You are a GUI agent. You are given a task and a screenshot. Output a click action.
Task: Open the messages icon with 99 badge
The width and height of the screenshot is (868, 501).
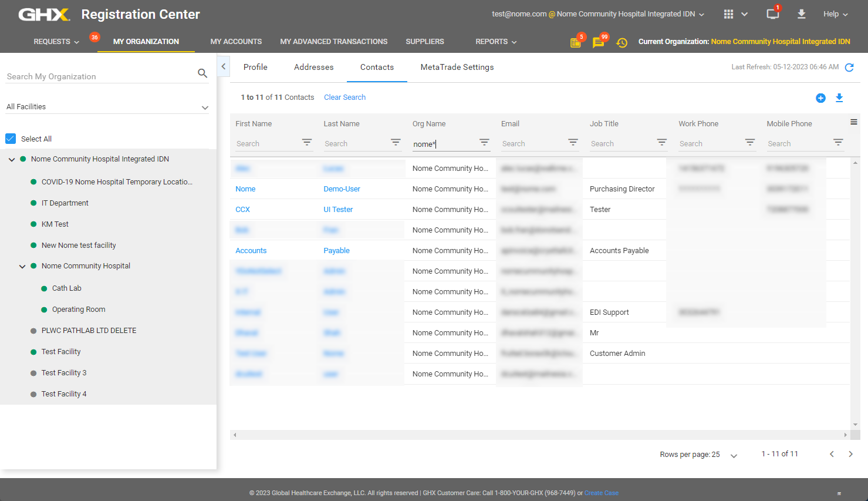(x=598, y=42)
